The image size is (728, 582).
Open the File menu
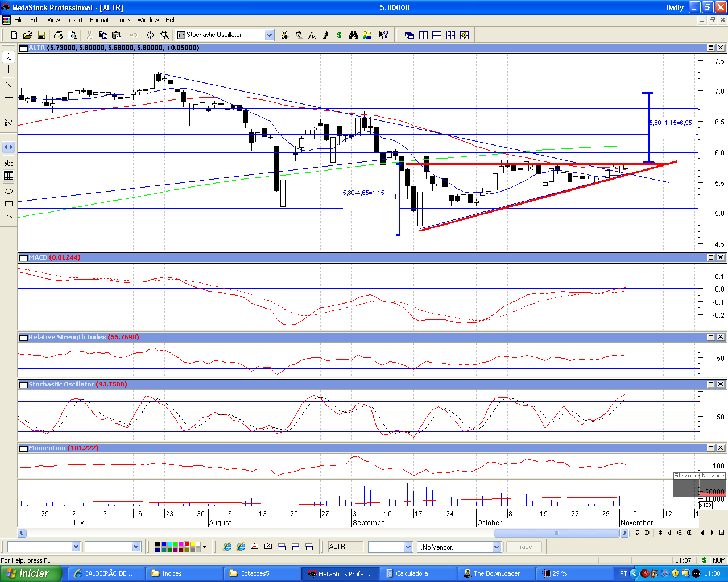click(19, 20)
